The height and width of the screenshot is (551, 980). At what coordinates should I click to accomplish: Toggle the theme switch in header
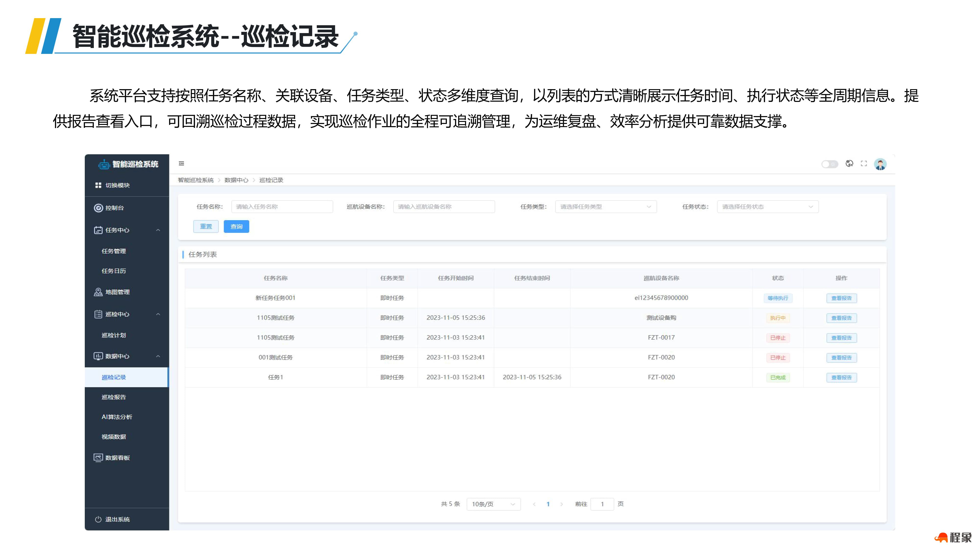point(829,164)
